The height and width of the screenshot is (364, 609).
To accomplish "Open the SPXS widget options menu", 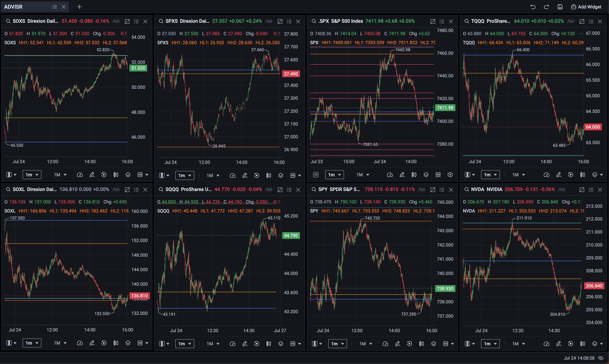I will tap(289, 21).
